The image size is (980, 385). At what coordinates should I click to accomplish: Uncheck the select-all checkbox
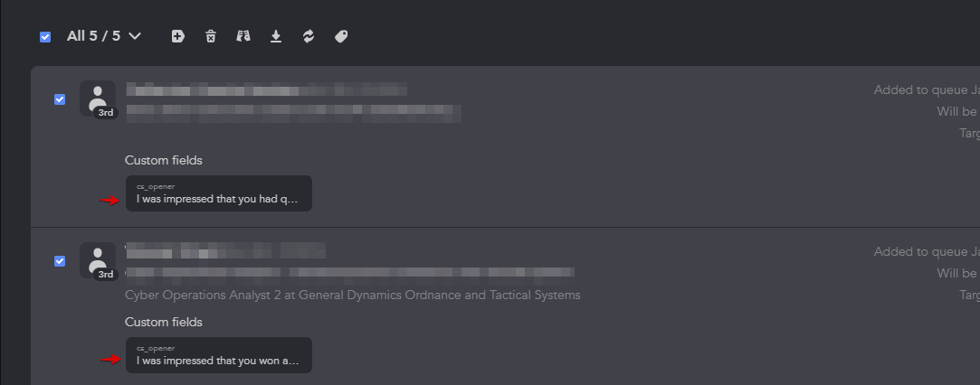45,37
